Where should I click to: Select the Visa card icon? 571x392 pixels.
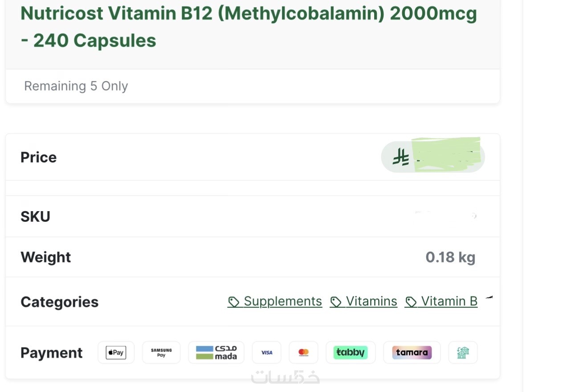point(267,353)
